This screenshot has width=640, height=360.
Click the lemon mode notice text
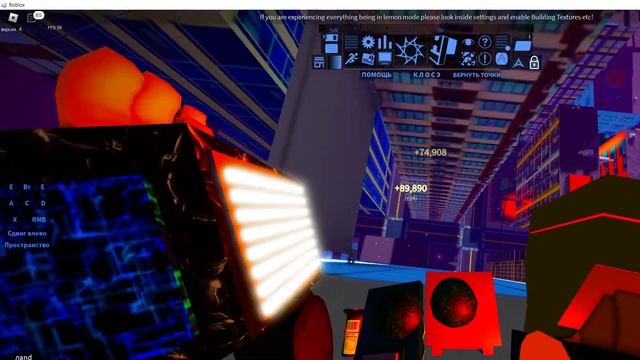click(427, 17)
